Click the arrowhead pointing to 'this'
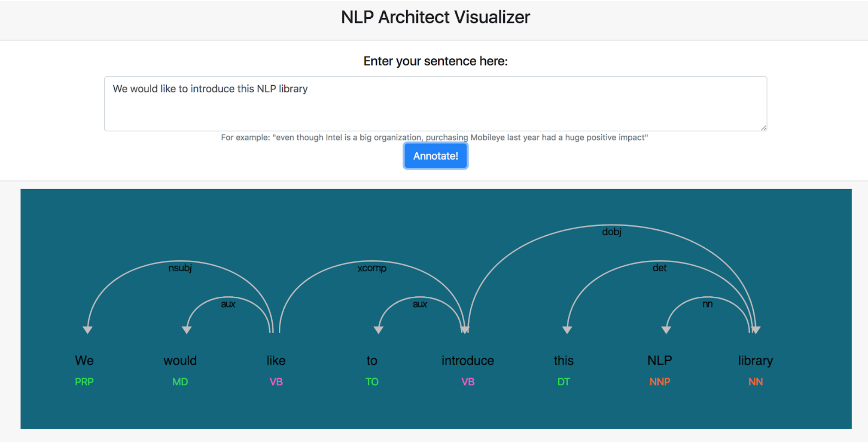Viewport: 868px width, 442px height. point(567,330)
